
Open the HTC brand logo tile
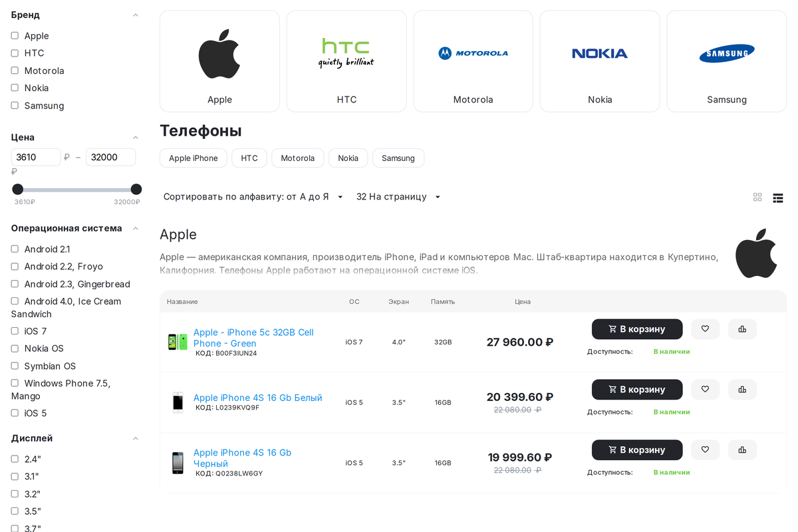pyautogui.click(x=346, y=61)
